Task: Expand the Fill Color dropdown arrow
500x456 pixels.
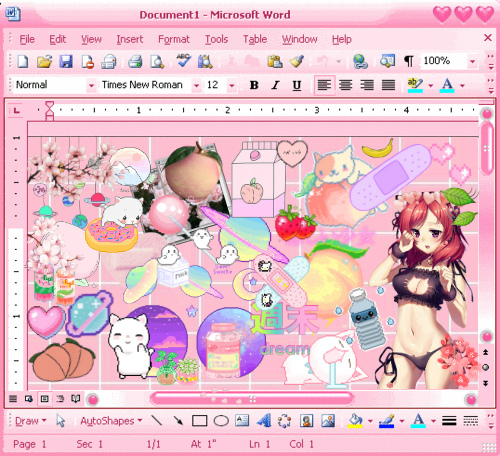Action: coord(370,421)
